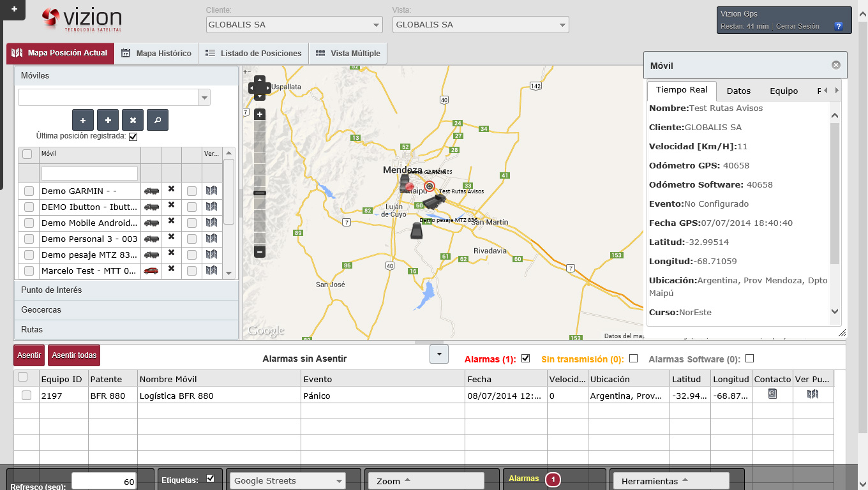Pan the map left with arrow control

click(x=252, y=88)
